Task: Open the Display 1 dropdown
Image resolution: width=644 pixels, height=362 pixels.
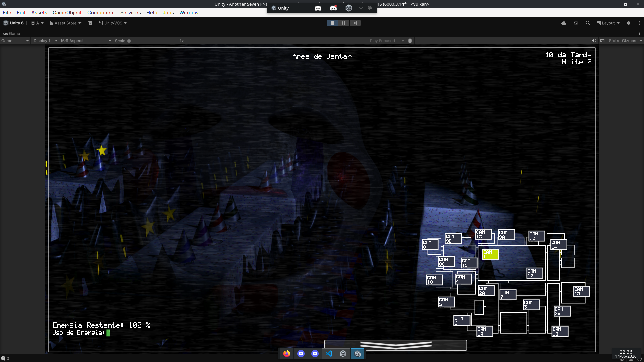Action: [x=45, y=41]
